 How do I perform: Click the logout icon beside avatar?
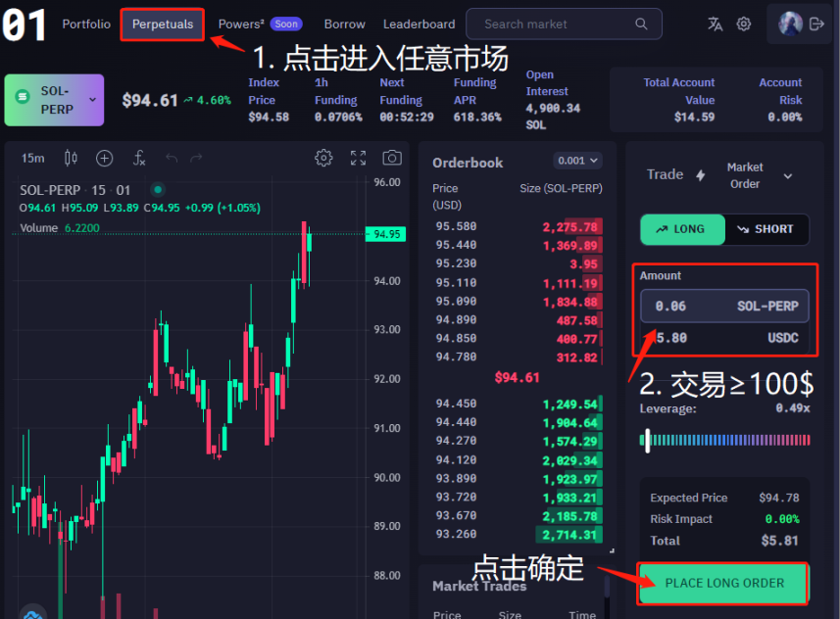click(x=817, y=24)
